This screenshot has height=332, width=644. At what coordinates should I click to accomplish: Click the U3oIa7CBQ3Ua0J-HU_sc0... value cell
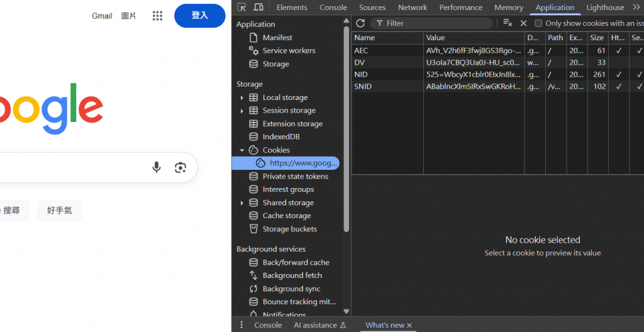click(x=474, y=62)
